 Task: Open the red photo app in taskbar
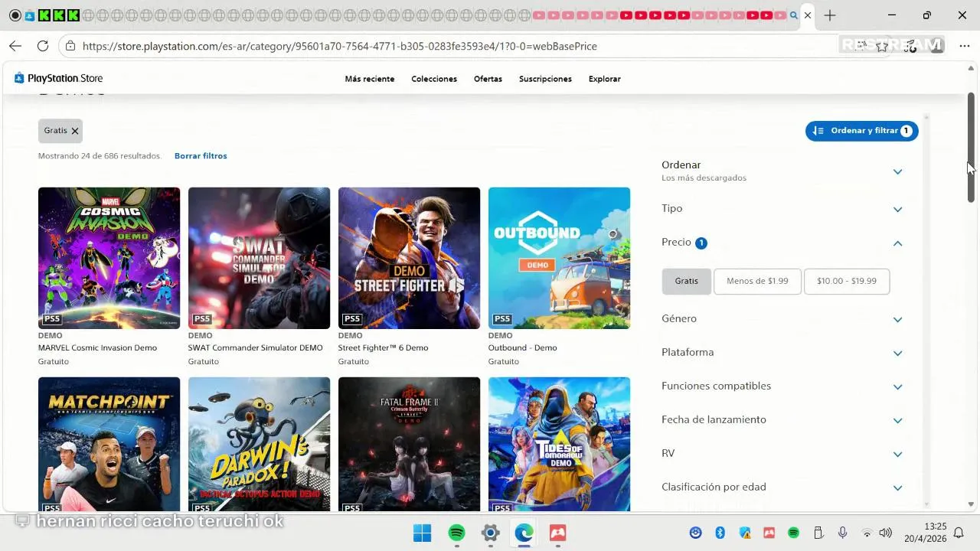pyautogui.click(x=558, y=533)
